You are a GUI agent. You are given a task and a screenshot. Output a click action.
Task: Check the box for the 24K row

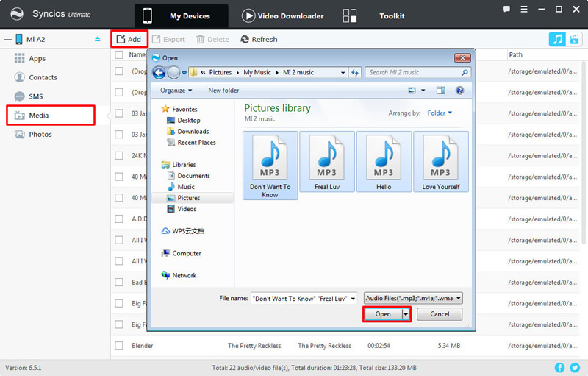pyautogui.click(x=119, y=155)
